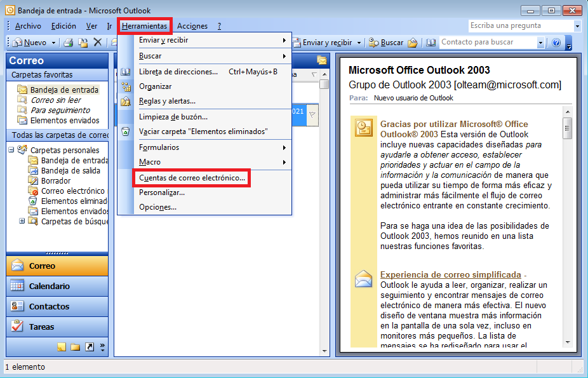Click Contacto para buscar input field
Screen dimensions: 588x378
point(488,43)
